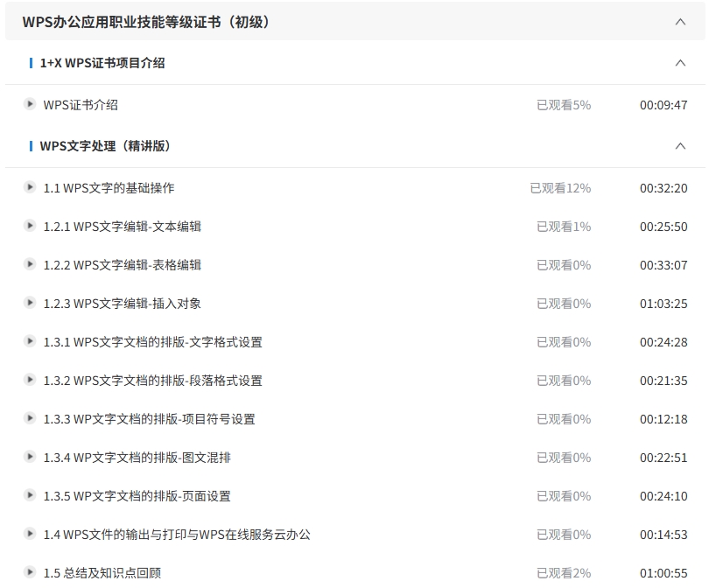Click 已观看0% in the 1.3.5 页面设置 row
This screenshot has height=588, width=709.
(x=564, y=496)
